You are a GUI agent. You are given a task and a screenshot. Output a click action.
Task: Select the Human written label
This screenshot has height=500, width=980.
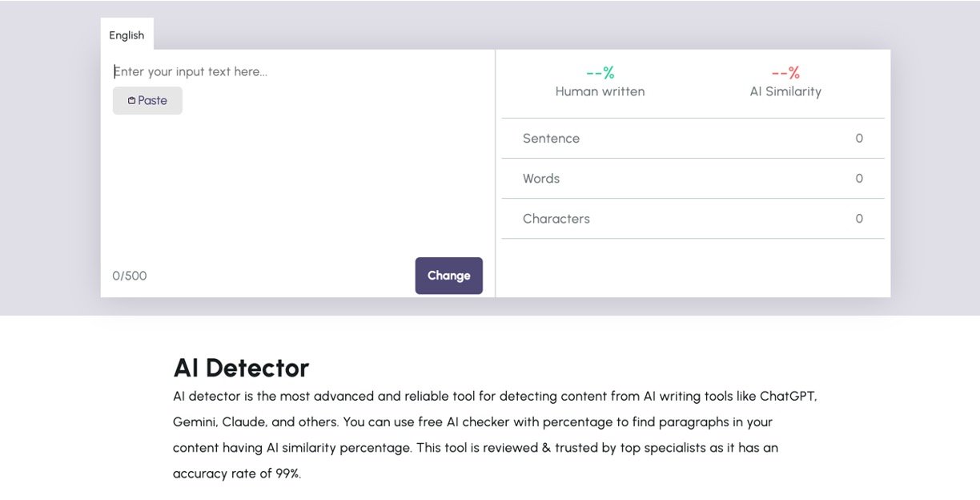(600, 91)
